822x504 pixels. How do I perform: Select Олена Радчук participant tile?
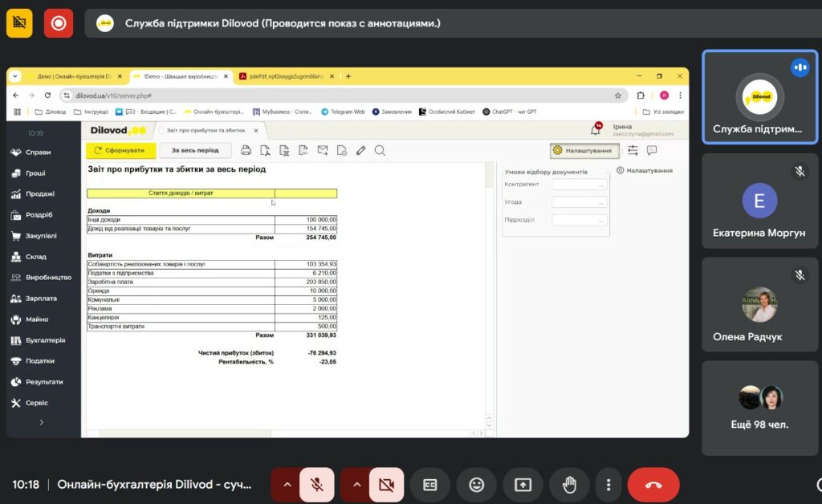(759, 304)
